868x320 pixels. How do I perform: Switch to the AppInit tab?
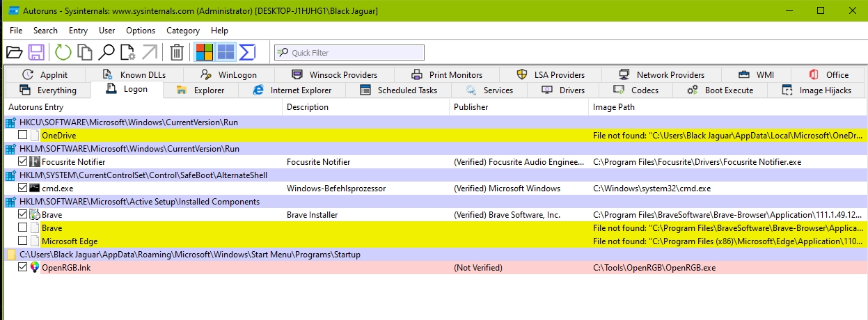click(x=45, y=74)
